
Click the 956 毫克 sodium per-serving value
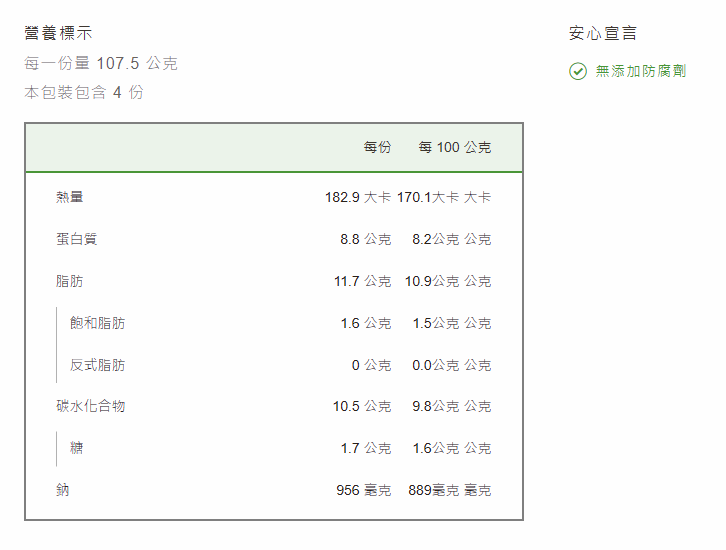pyautogui.click(x=363, y=490)
